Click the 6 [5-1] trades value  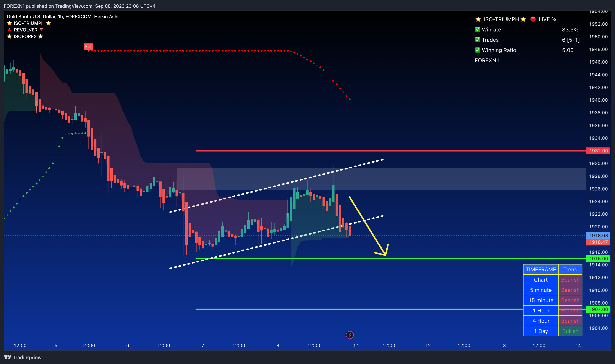571,40
